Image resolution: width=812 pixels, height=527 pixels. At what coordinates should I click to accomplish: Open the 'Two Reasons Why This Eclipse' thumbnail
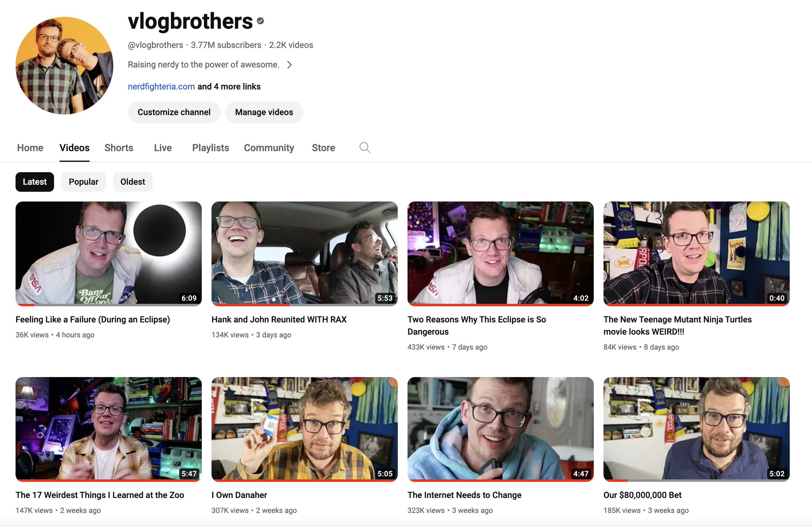[500, 254]
